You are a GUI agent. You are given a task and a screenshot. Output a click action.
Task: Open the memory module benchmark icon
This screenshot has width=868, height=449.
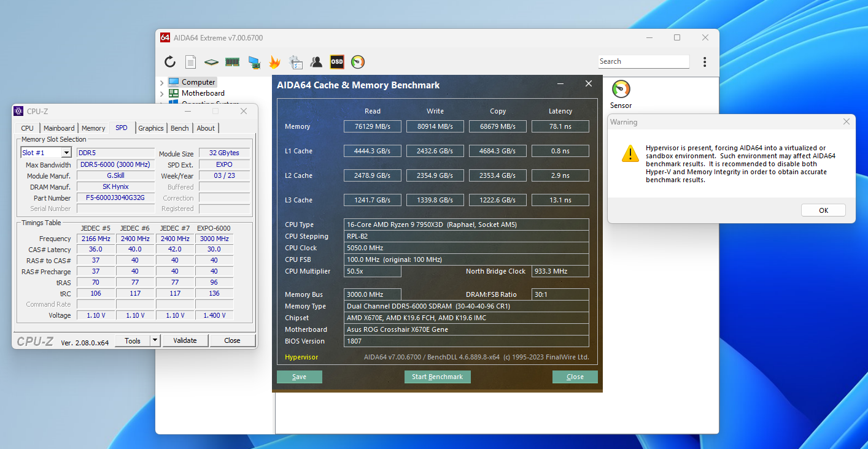pos(232,62)
